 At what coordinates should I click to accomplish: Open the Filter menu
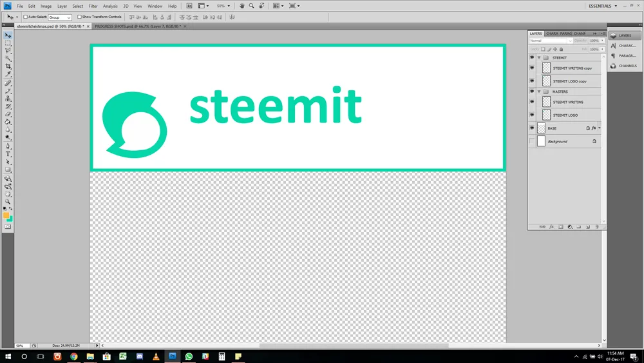[x=93, y=6]
